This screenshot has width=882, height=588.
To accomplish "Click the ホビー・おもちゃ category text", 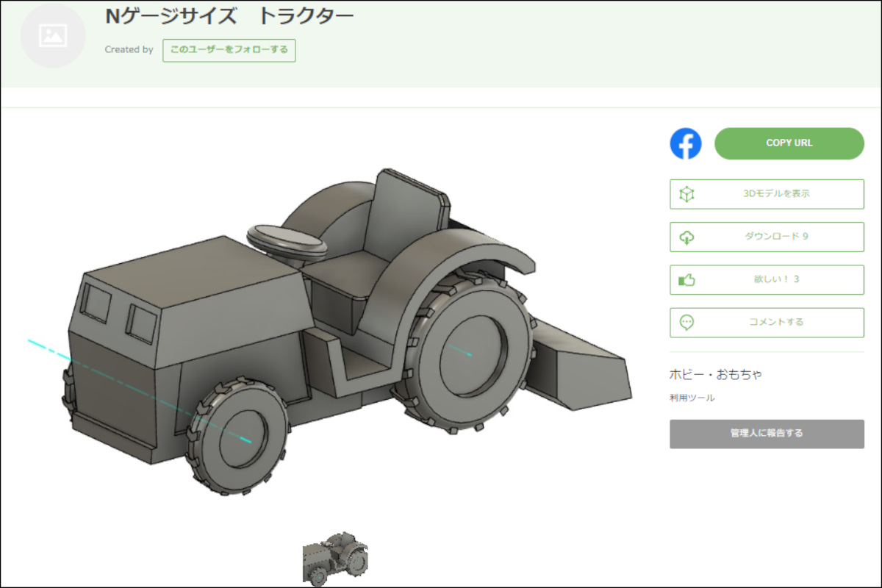I will click(715, 374).
